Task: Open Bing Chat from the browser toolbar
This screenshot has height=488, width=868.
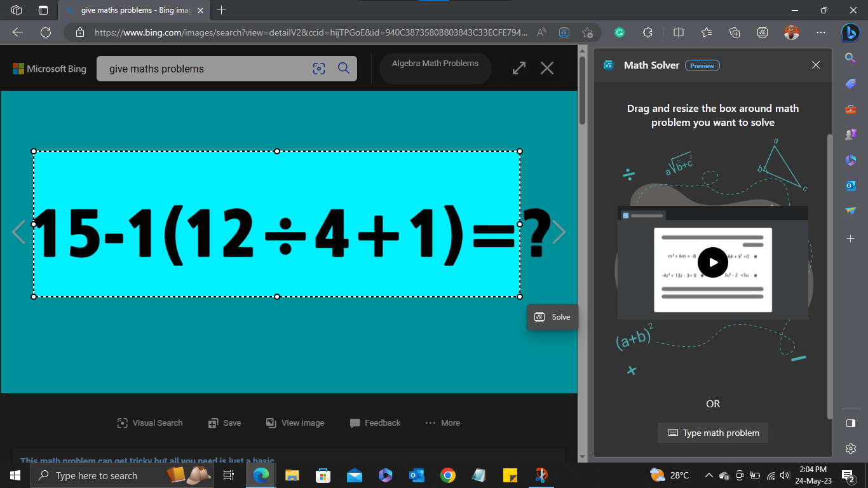Action: click(850, 32)
